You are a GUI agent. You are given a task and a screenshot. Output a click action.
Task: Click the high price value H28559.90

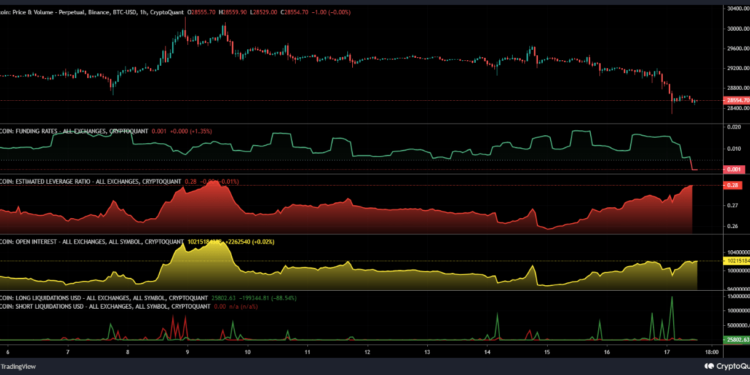(233, 12)
